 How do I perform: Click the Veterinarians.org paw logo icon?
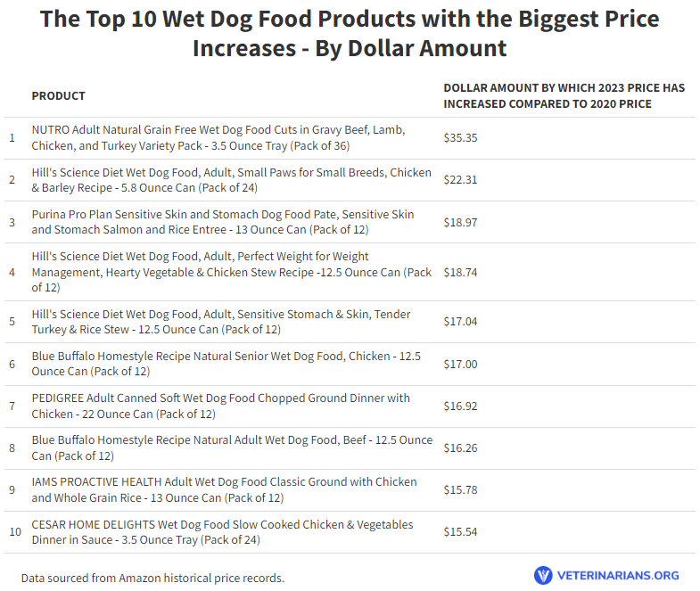click(x=543, y=575)
